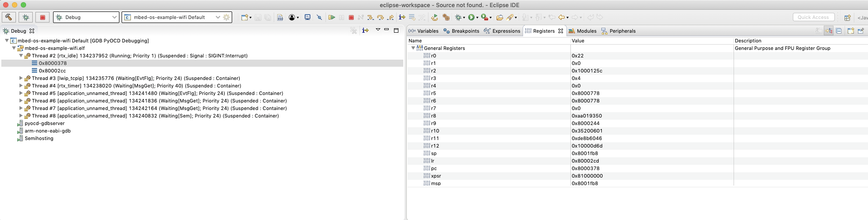Click Step Over toolbar icon

pos(380,17)
